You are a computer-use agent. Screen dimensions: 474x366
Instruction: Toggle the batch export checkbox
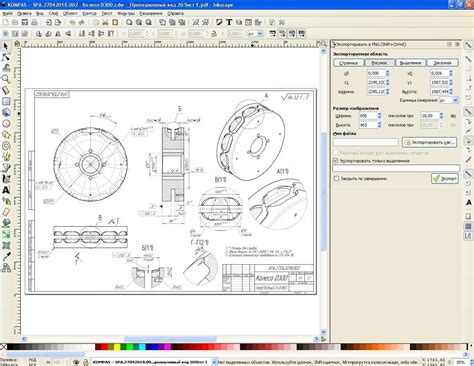tap(336, 153)
